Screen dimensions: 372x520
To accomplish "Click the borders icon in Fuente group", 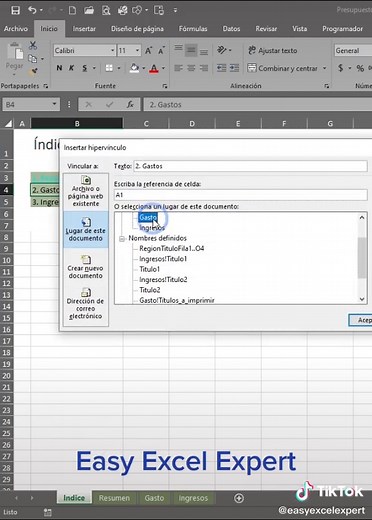I will pos(109,68).
